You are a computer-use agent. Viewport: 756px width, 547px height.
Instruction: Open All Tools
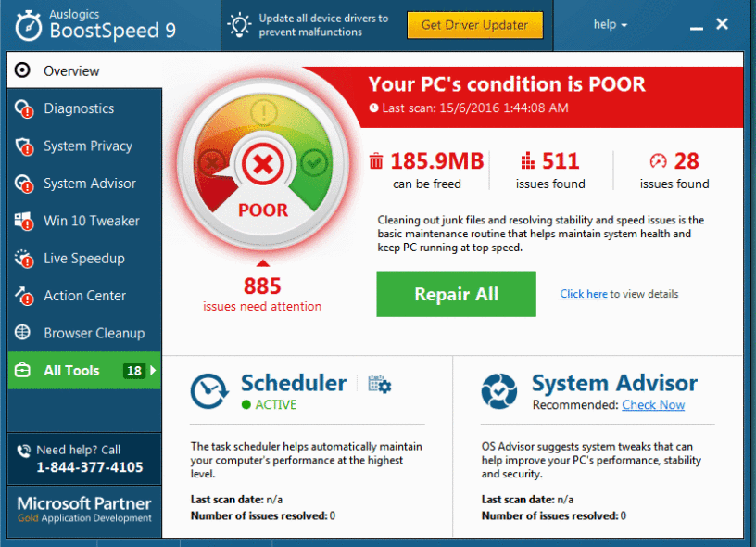tap(85, 371)
